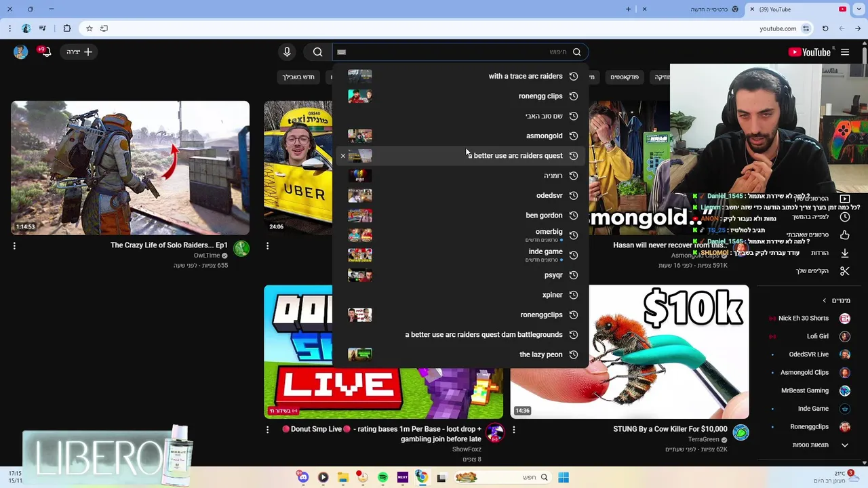Open options menu for Solo Raiders video
Viewport: 868px width, 488px height.
point(14,246)
